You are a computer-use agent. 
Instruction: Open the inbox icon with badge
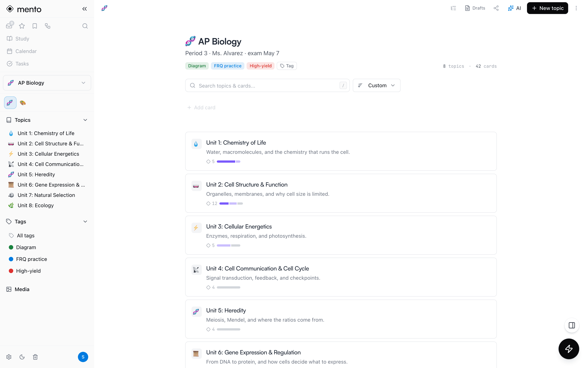click(10, 25)
